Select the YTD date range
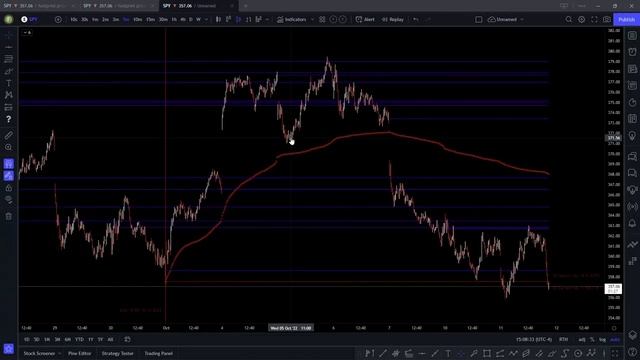The image size is (640, 360). (79, 339)
